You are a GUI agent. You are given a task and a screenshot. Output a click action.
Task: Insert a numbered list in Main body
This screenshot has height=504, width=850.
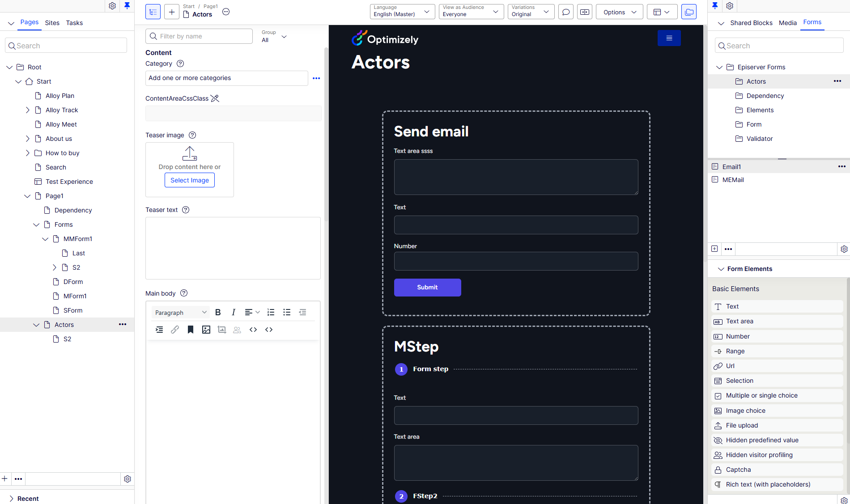pyautogui.click(x=271, y=312)
